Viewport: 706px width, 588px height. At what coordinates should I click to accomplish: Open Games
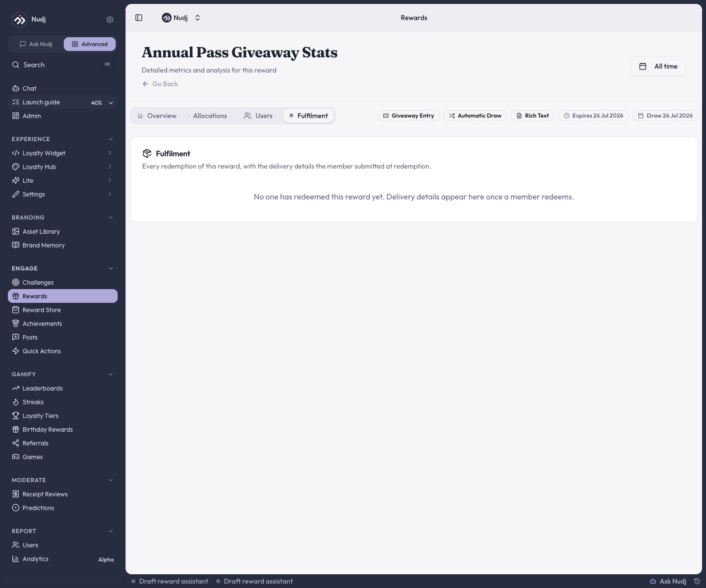coord(63,457)
